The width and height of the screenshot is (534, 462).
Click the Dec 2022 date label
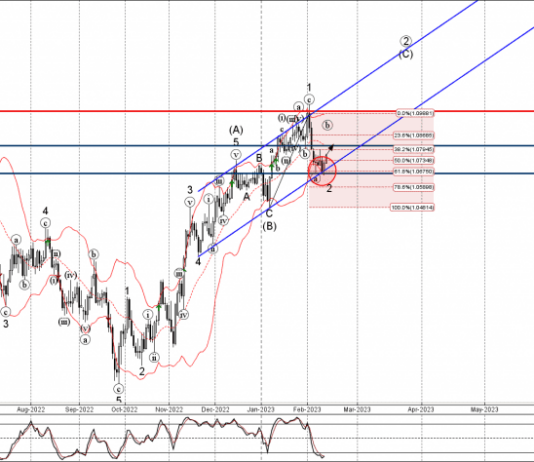[x=215, y=410]
